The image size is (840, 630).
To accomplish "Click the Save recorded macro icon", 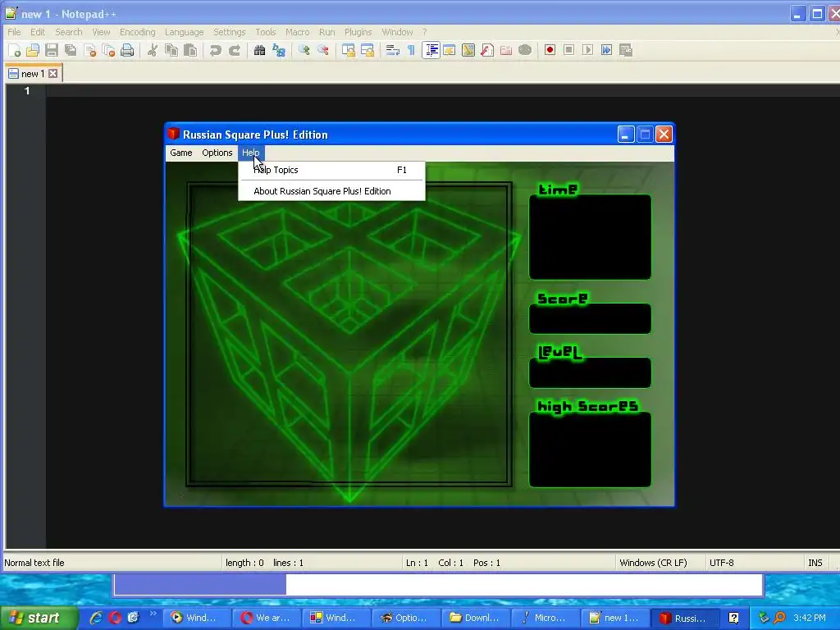I will coord(626,50).
